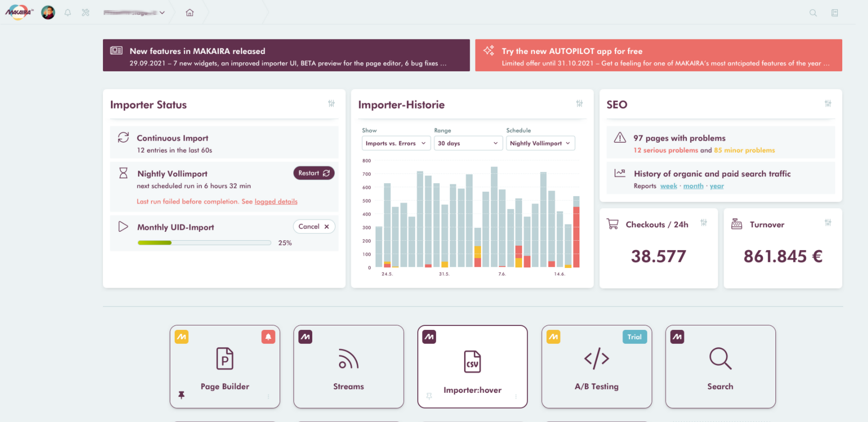
Task: Click the Turnover cash register icon
Action: (x=737, y=224)
